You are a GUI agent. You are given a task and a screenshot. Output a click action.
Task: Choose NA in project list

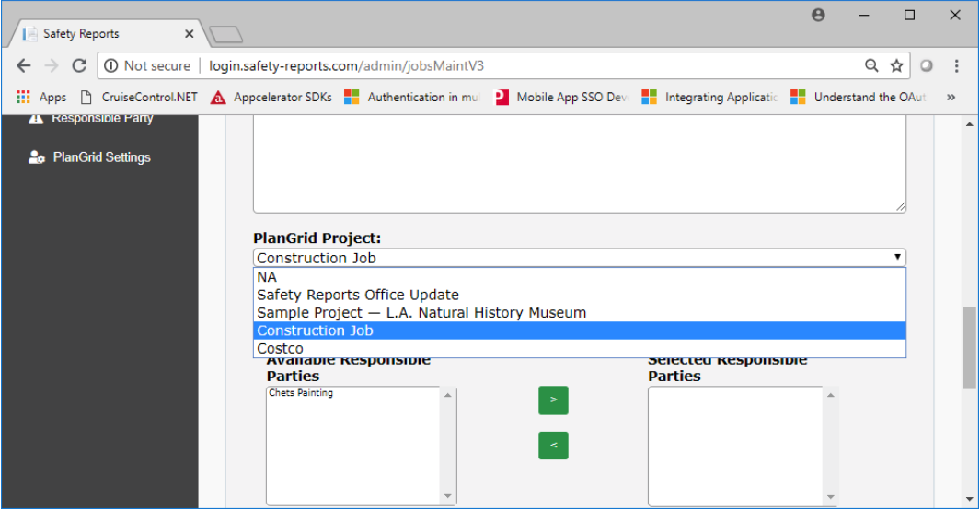click(580, 277)
